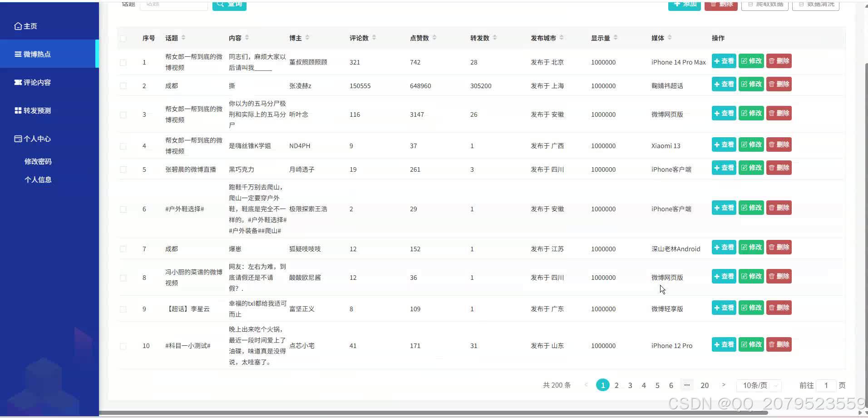Viewport: 868px width, 418px height.
Task: Click the 前往 page number input field
Action: tap(826, 385)
